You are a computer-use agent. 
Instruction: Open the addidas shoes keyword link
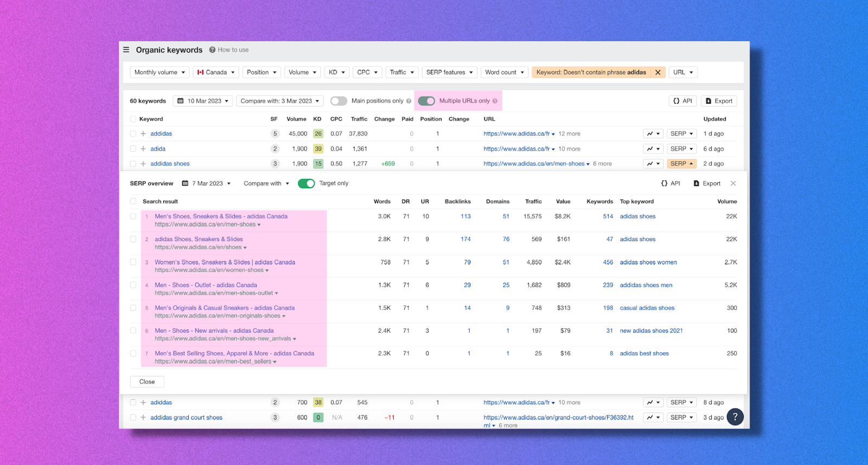[x=170, y=163]
